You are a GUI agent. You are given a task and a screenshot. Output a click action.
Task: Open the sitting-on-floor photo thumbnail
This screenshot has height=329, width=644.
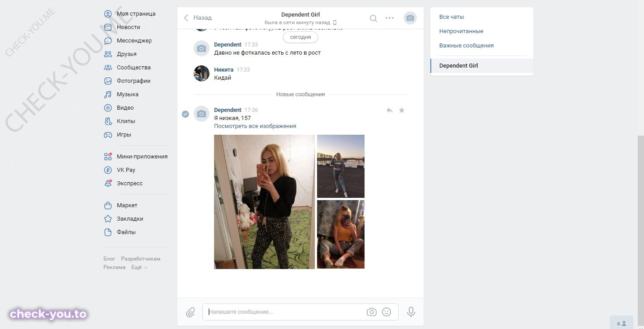(341, 235)
